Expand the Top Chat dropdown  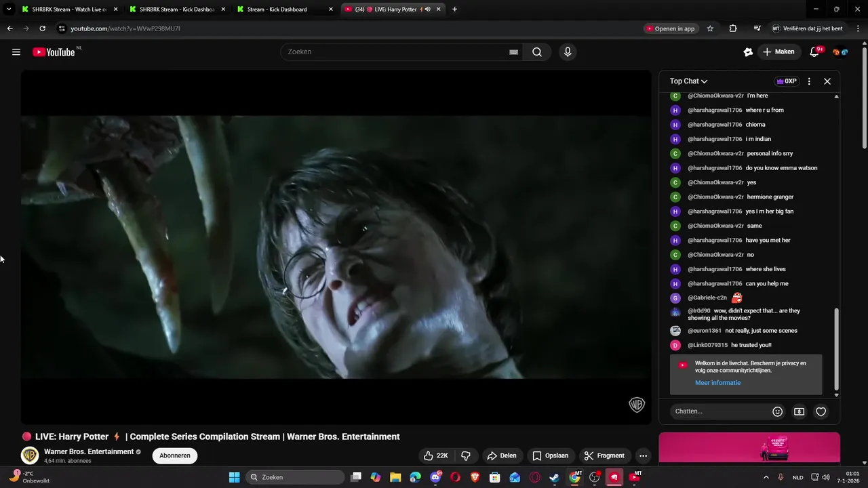pos(688,81)
